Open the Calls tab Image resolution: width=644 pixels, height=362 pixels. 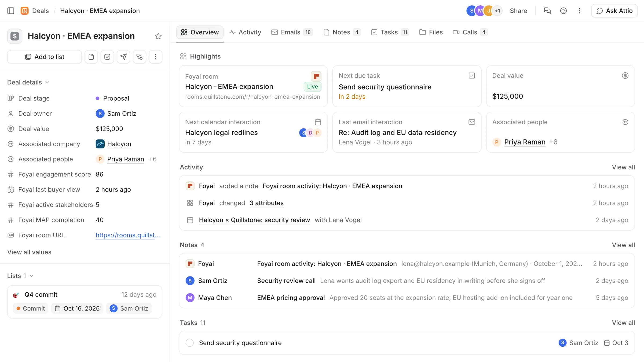click(x=470, y=32)
